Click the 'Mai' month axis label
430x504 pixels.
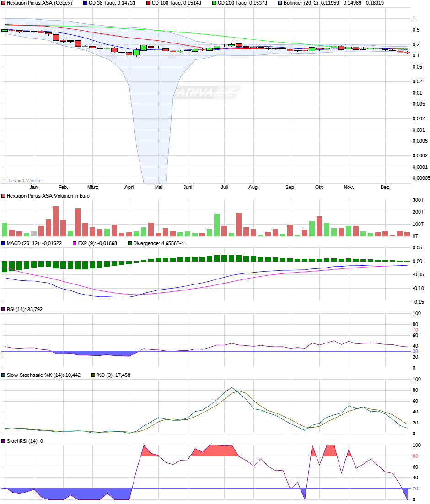tap(159, 187)
